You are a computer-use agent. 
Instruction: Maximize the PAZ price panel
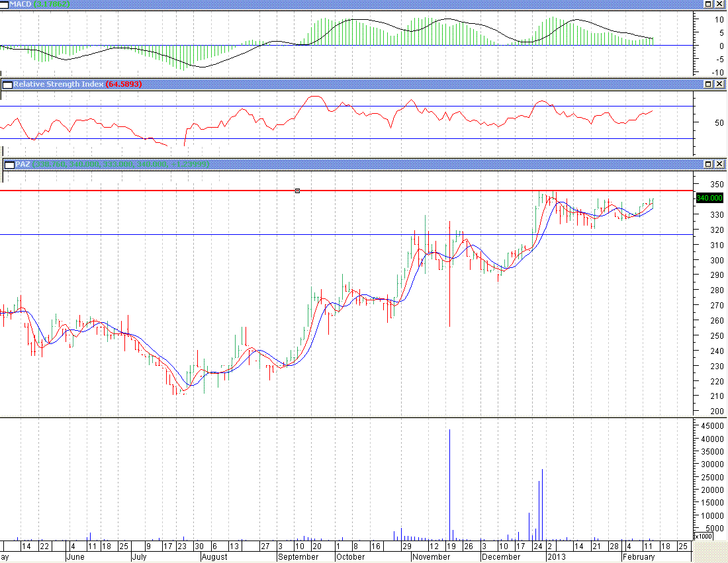709,164
